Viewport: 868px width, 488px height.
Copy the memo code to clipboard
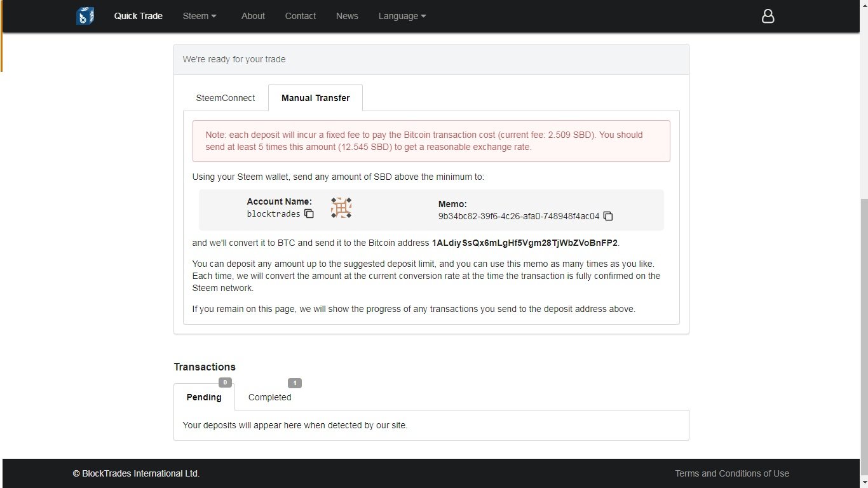tap(607, 216)
